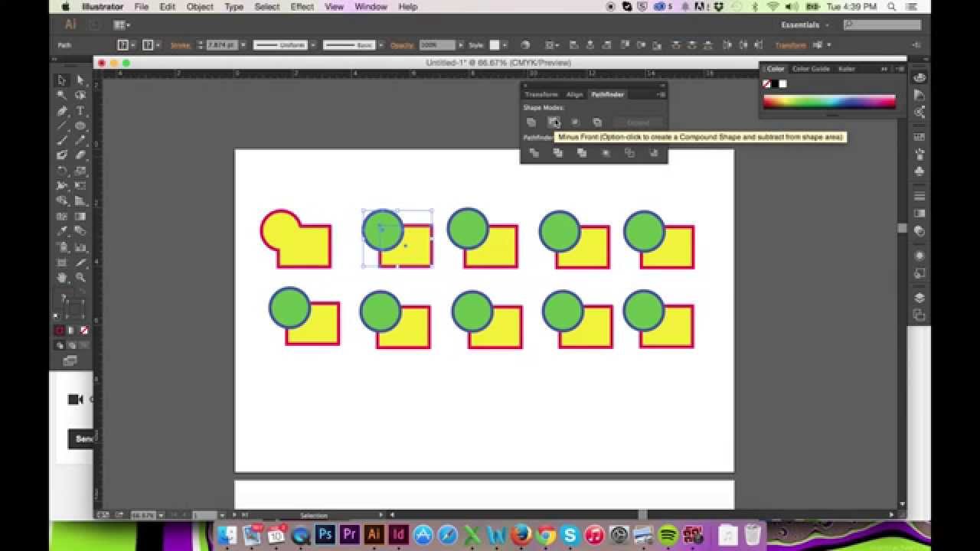Select the Type tool in toolbar
Screen dimensions: 980x551
(80, 111)
